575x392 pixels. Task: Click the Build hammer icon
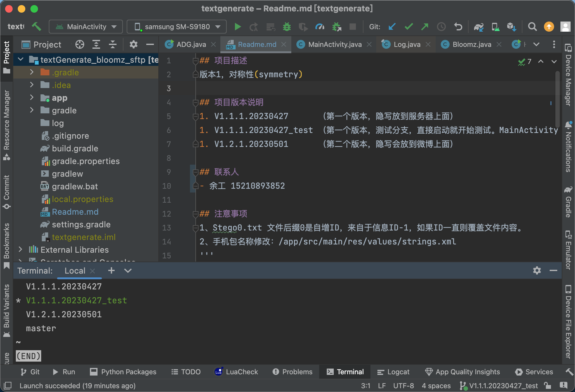[x=36, y=27]
